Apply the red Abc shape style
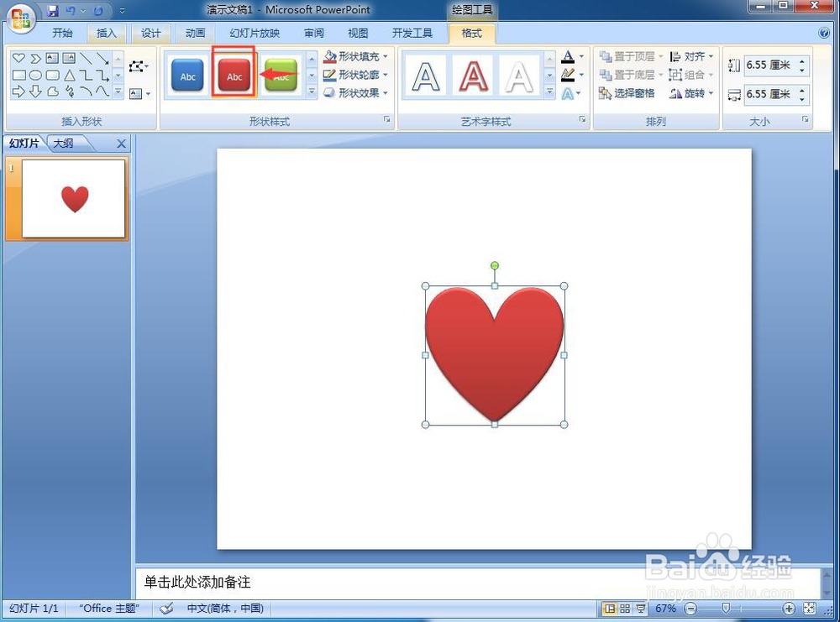The height and width of the screenshot is (622, 840). (234, 76)
